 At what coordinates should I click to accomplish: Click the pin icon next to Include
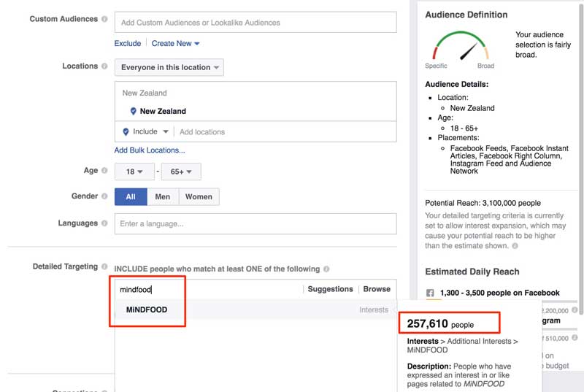click(x=126, y=132)
